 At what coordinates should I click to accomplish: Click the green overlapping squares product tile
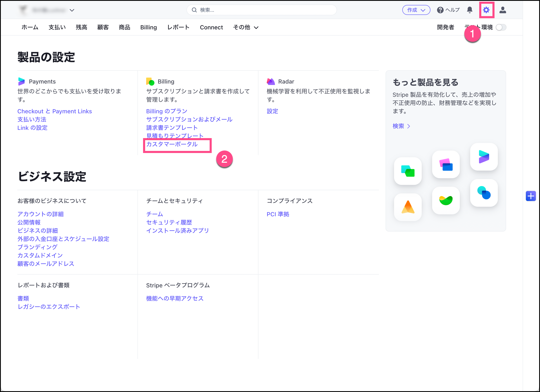coord(408,171)
